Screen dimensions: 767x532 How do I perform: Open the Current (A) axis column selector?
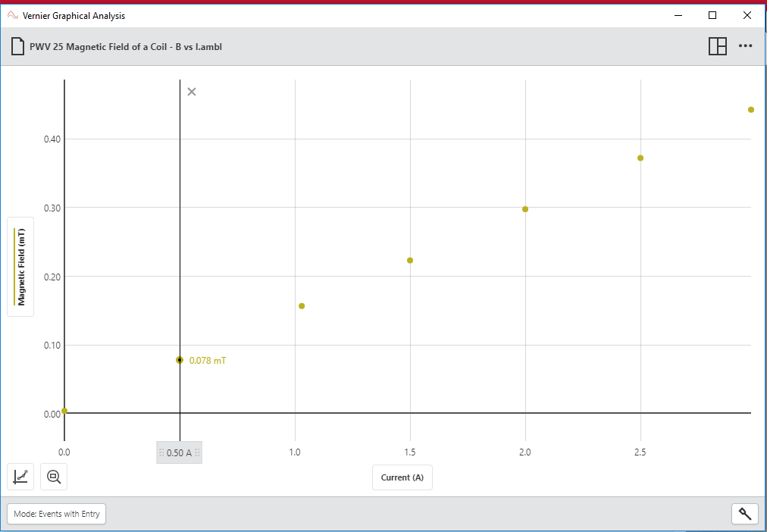click(x=402, y=477)
